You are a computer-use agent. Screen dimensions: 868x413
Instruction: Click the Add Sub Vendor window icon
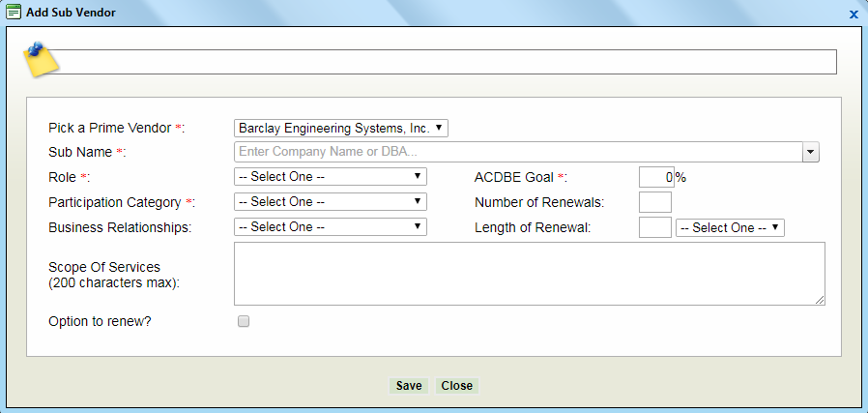pyautogui.click(x=14, y=14)
